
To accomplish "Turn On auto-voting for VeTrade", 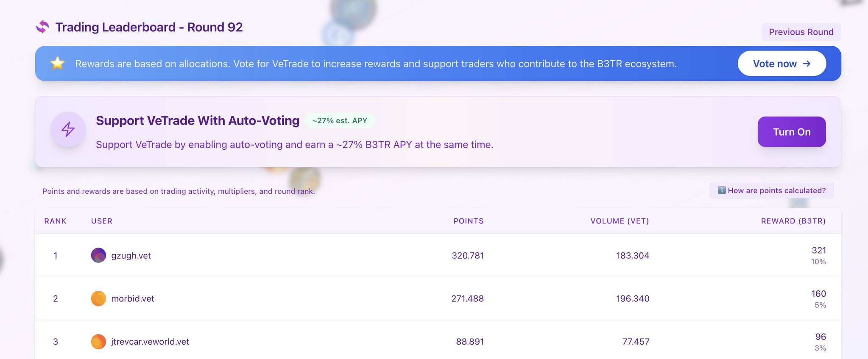I will 791,132.
